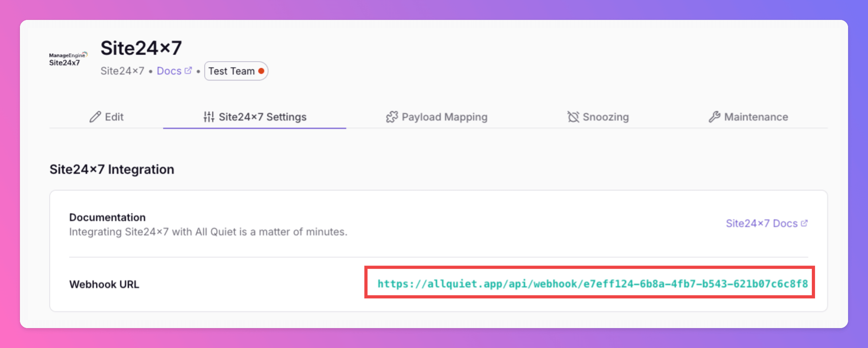This screenshot has width=868, height=348.
Task: Click the external link icon beside Docs
Action: coord(188,70)
